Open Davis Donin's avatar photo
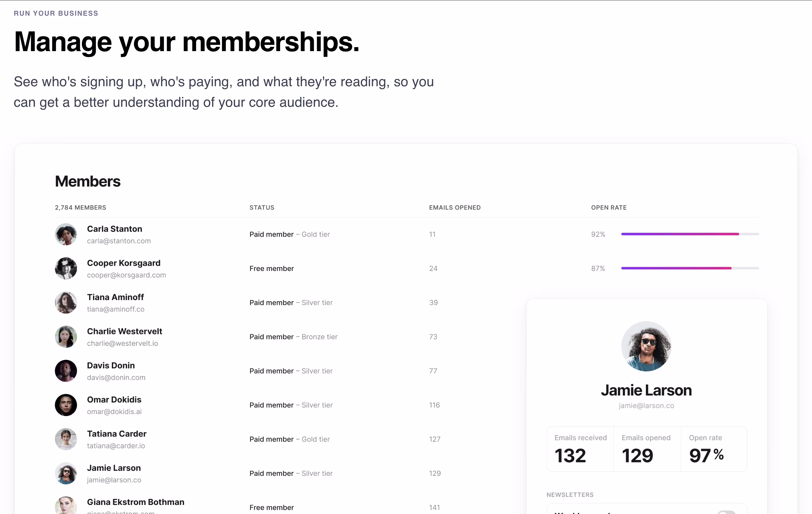The height and width of the screenshot is (514, 812). click(66, 371)
